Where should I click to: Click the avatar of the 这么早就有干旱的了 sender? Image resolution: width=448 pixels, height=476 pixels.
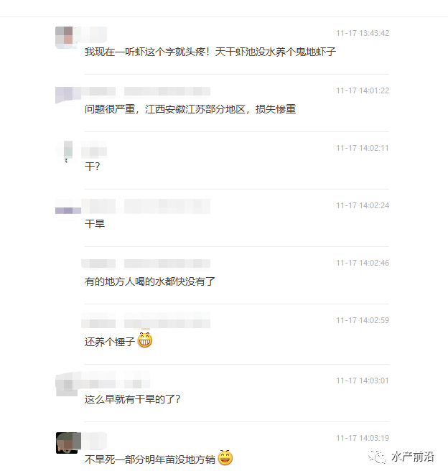pos(67,384)
